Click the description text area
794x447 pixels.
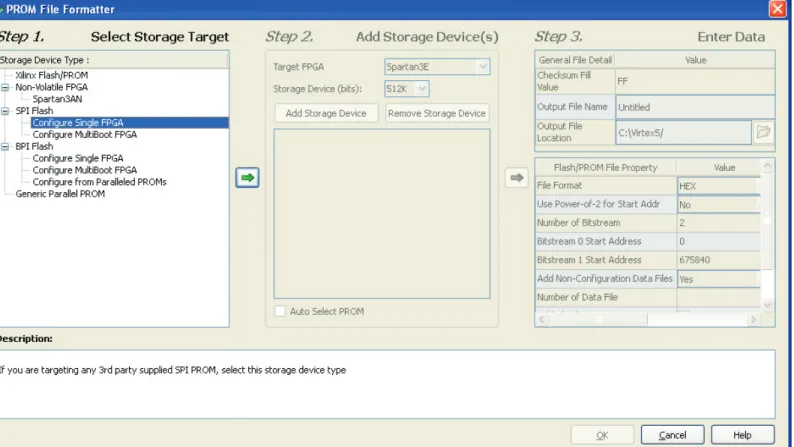click(387, 384)
